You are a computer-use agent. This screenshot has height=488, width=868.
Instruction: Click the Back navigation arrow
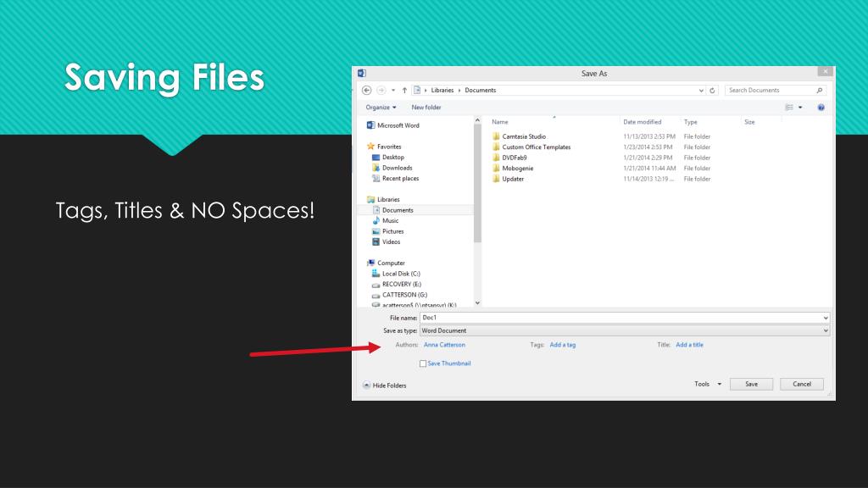click(x=366, y=90)
